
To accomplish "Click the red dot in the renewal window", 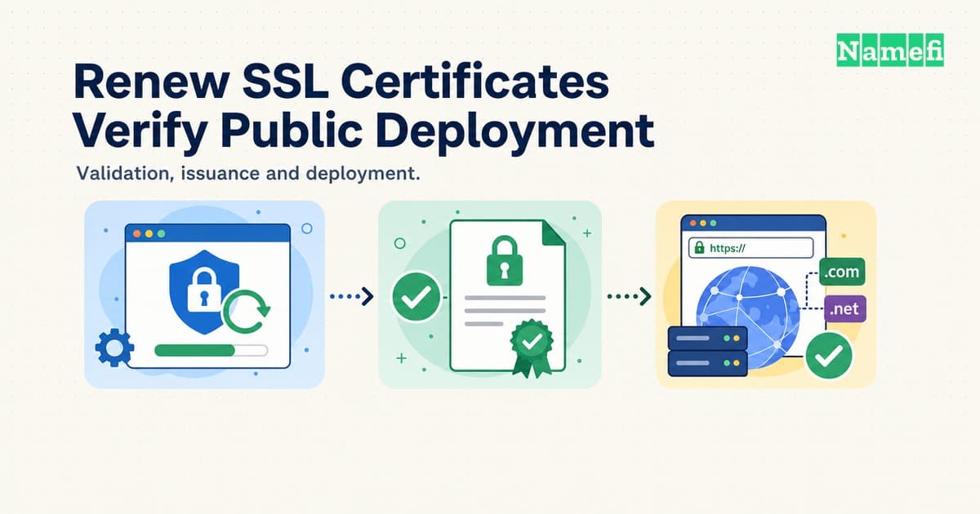I will coord(136,233).
